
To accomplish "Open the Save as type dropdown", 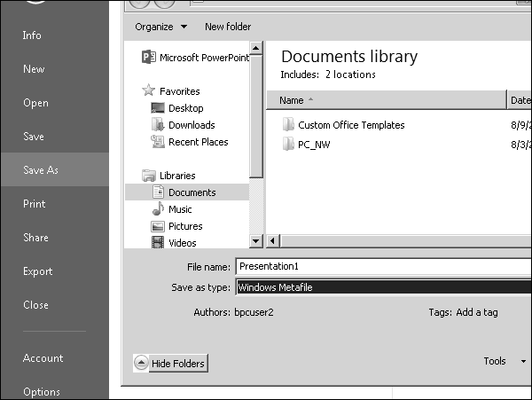I will coord(383,287).
